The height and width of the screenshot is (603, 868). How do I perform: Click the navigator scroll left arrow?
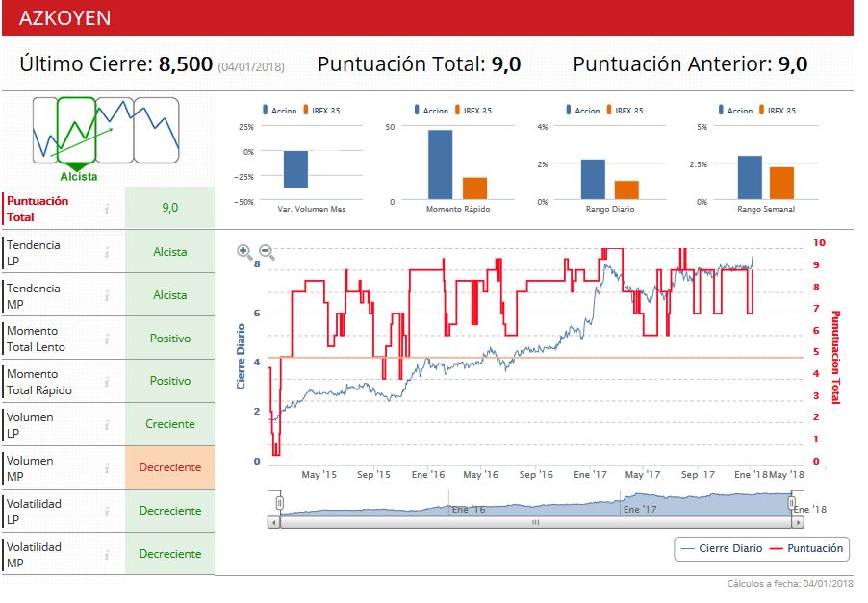274,522
